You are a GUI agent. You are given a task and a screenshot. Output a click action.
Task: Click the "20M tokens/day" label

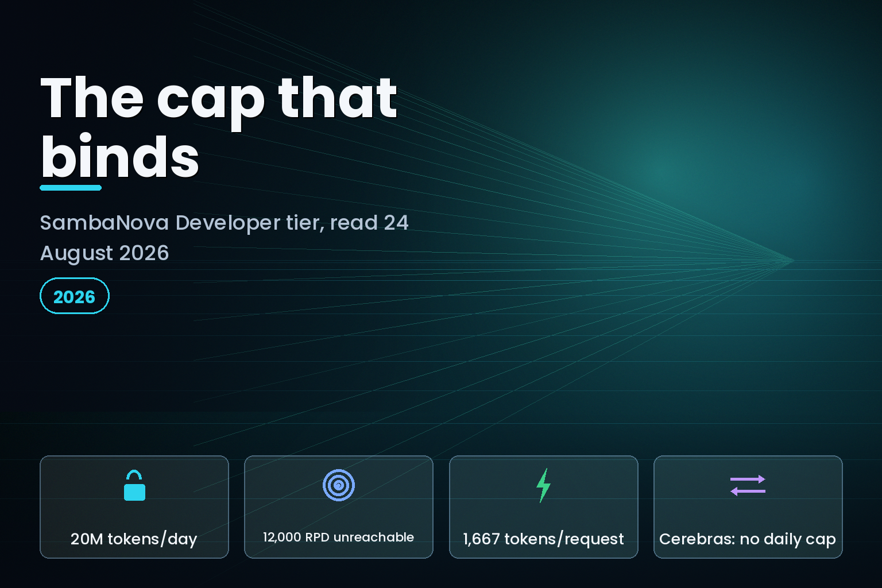pos(134,539)
